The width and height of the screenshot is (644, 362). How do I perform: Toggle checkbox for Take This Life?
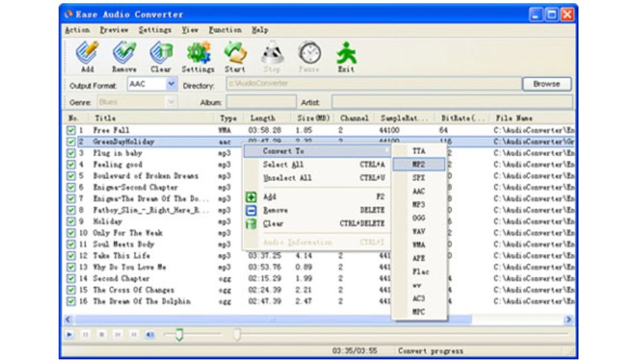tap(71, 256)
